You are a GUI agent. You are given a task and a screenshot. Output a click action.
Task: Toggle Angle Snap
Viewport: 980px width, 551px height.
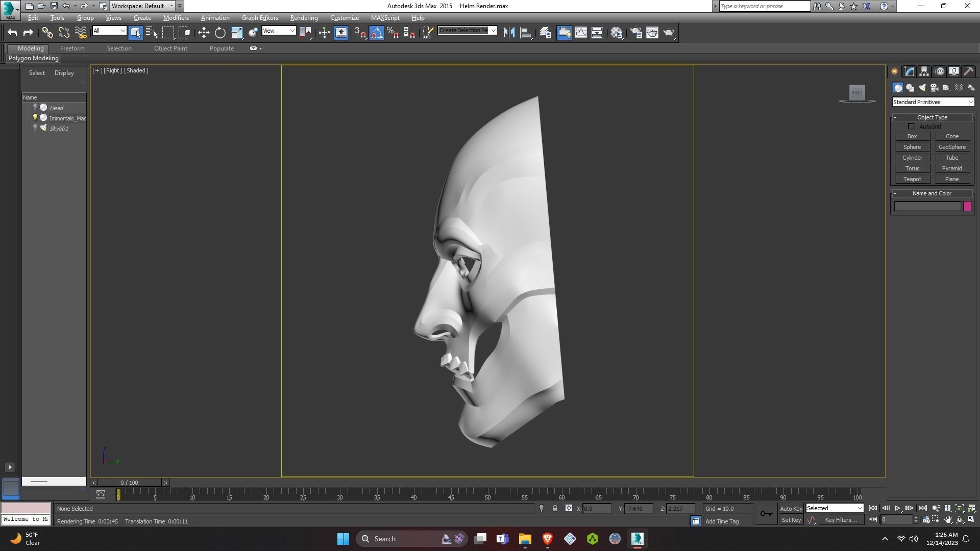[x=377, y=33]
